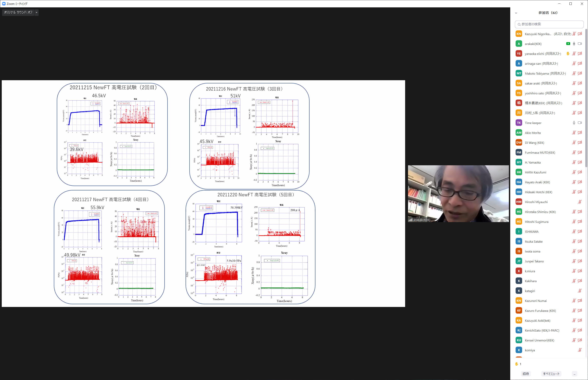This screenshot has height=380, width=588.
Task: Click H. Yamaoka's camera-off icon
Action: coord(580,162)
